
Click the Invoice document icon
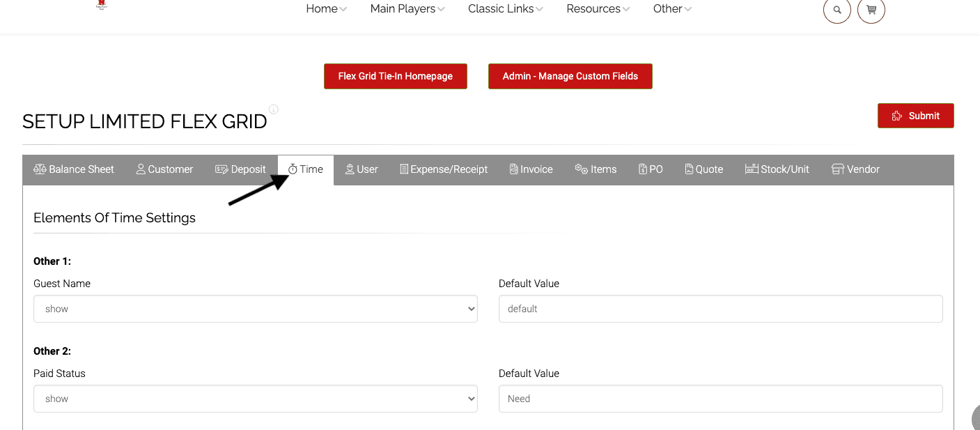[513, 169]
